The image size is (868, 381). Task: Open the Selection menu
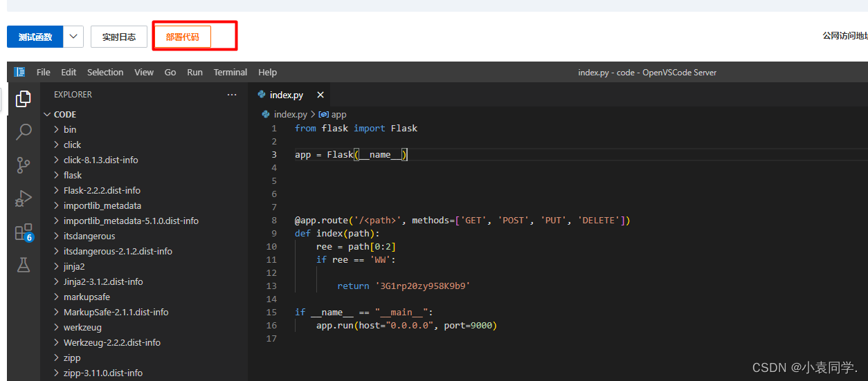tap(105, 72)
